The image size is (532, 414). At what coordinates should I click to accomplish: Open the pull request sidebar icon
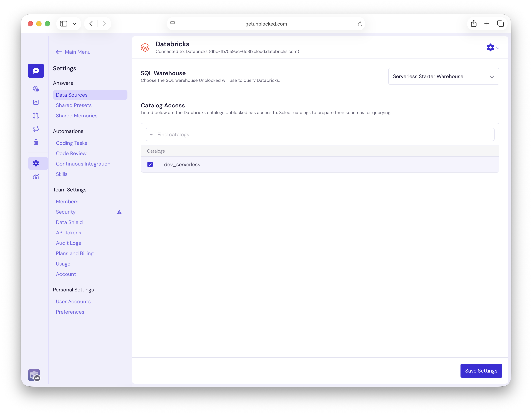click(x=36, y=115)
